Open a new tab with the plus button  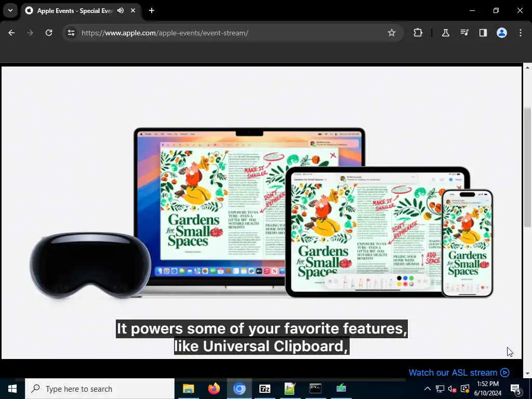[152, 10]
